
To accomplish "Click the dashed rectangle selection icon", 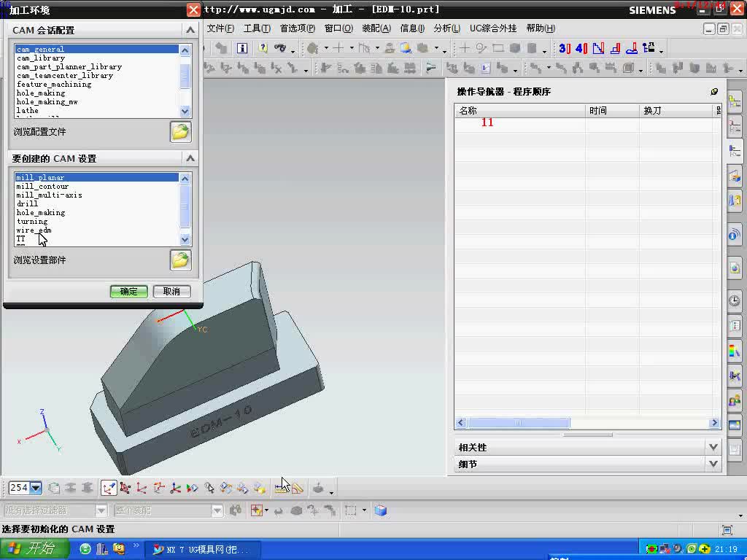I will coord(351,510).
